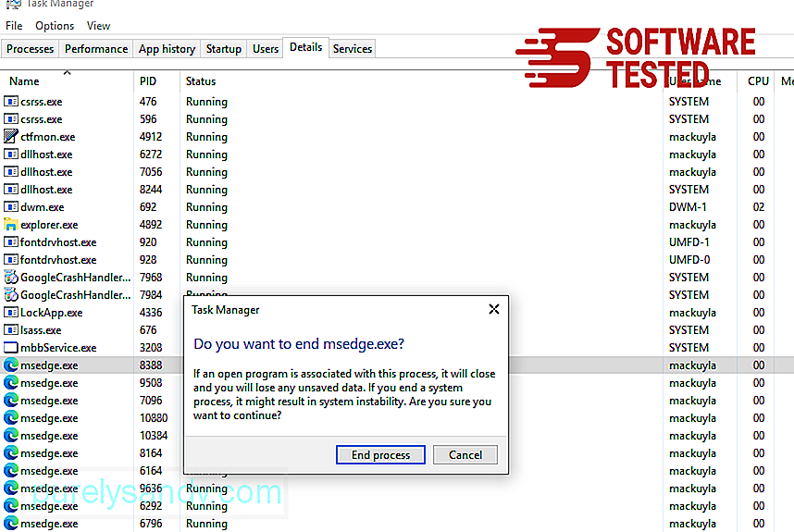Select the lsass.exe process name
This screenshot has height=532, width=794.
pyautogui.click(x=41, y=330)
